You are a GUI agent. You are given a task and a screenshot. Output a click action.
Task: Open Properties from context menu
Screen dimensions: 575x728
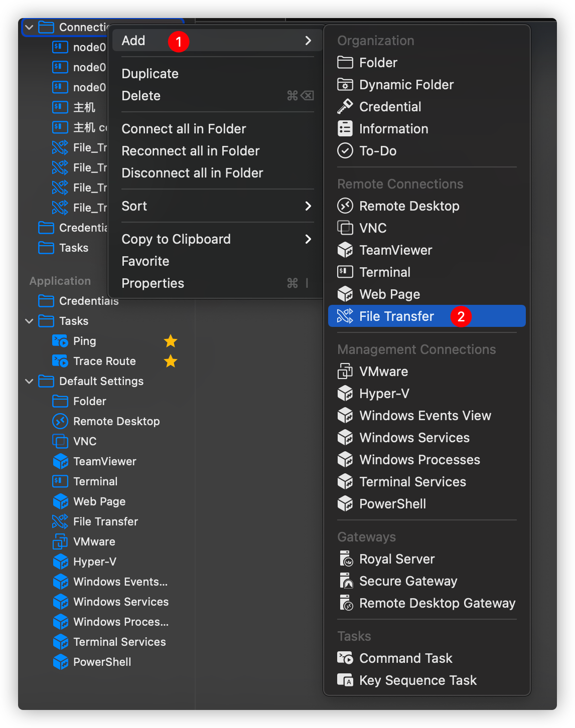[153, 283]
